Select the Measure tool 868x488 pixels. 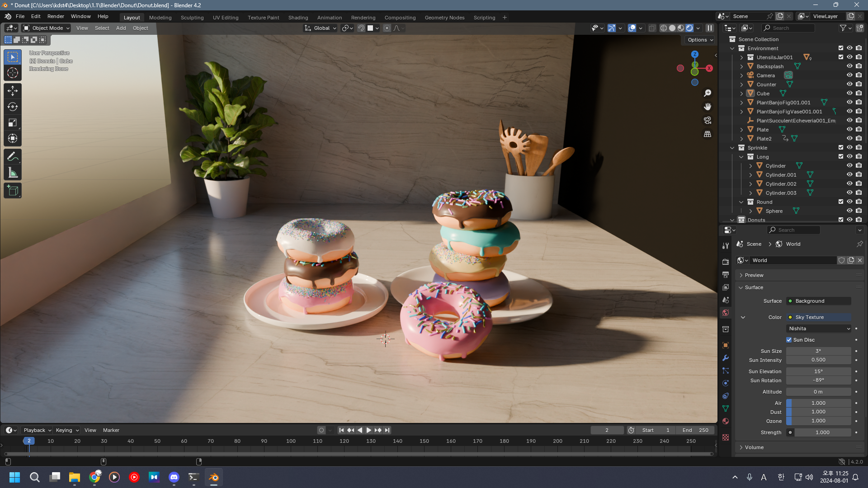(x=13, y=173)
